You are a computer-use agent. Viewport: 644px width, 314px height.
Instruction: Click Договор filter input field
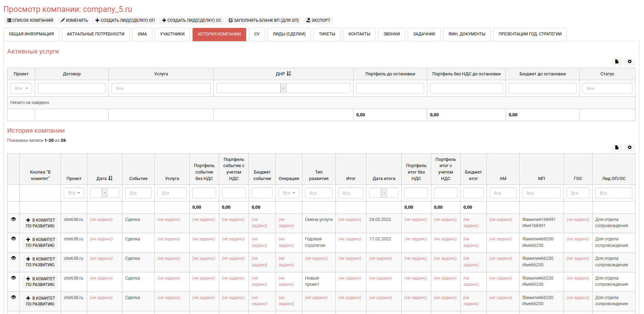[x=72, y=88]
